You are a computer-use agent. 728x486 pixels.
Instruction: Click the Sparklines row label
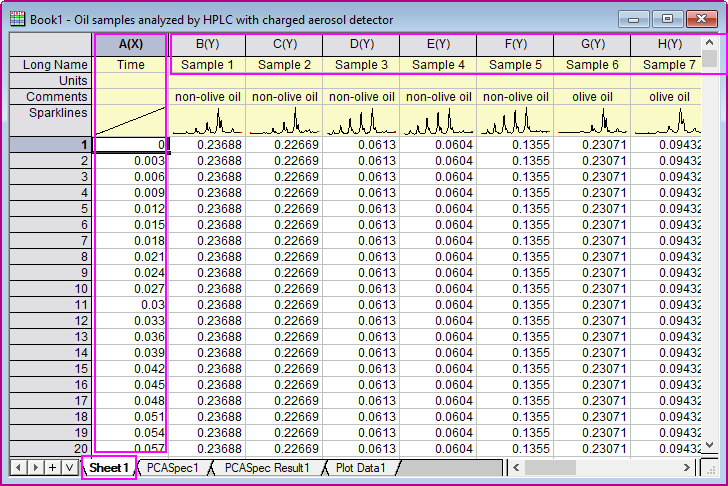51,120
